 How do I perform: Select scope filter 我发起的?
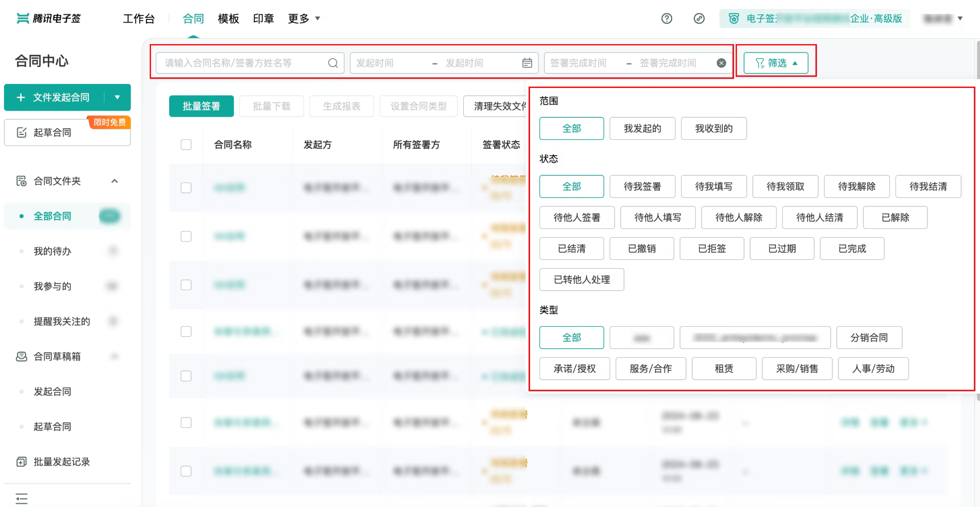[x=642, y=128]
